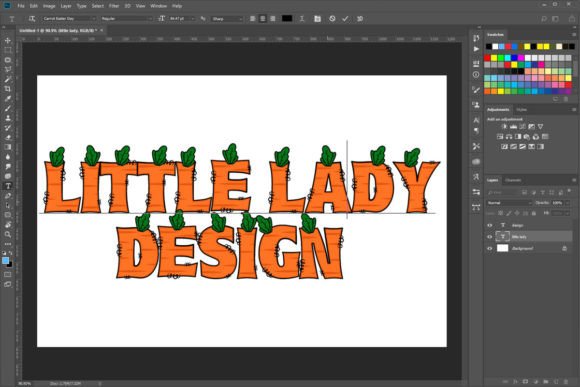Select the Gradient tool

tap(8, 147)
